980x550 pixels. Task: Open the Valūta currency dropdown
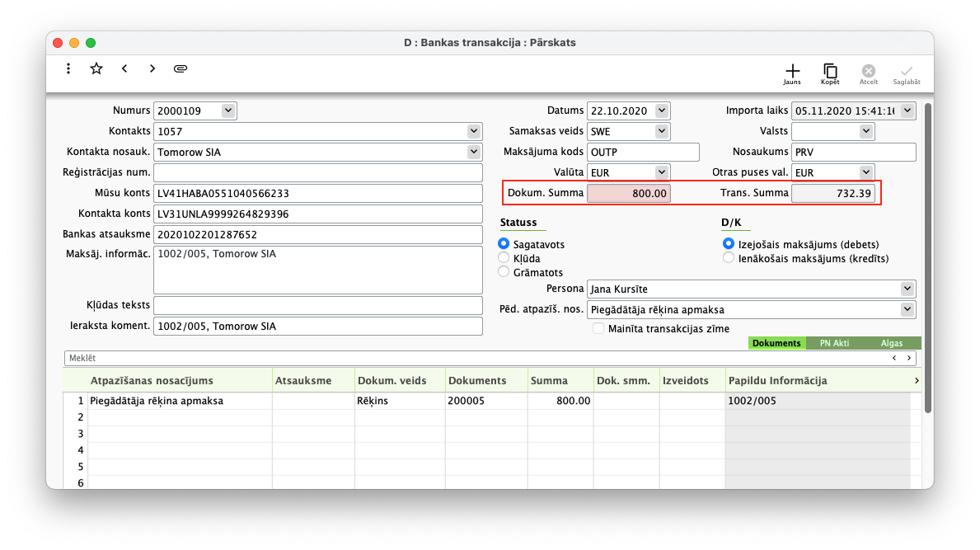(662, 172)
